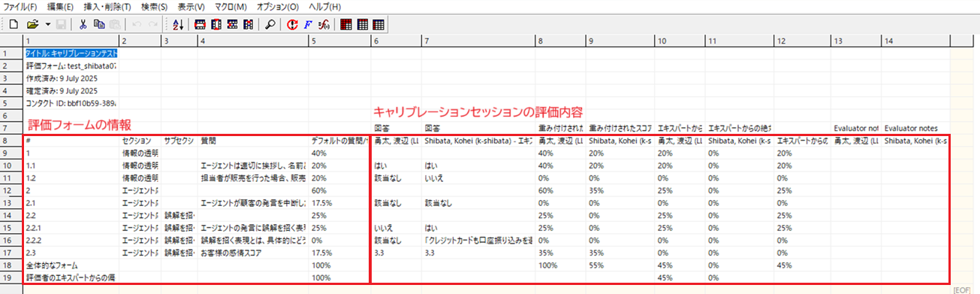The image size is (980, 294).
Task: Click grid icon with only red left column
Action: [378, 24]
